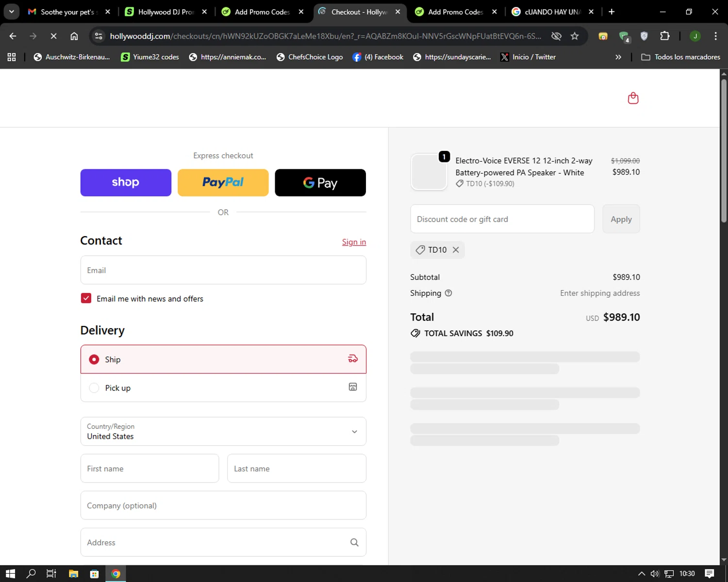Image resolution: width=728 pixels, height=582 pixels.
Task: Open the green extension with badge 4
Action: click(x=624, y=36)
